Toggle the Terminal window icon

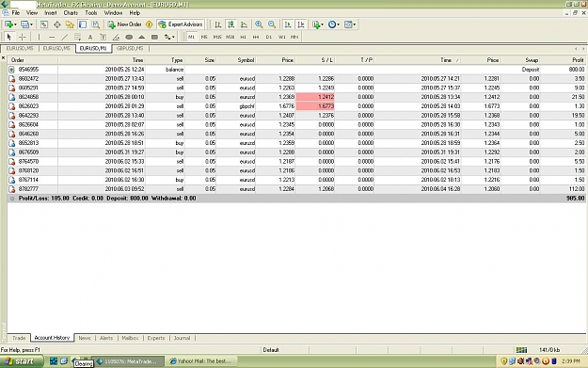pos(83,24)
